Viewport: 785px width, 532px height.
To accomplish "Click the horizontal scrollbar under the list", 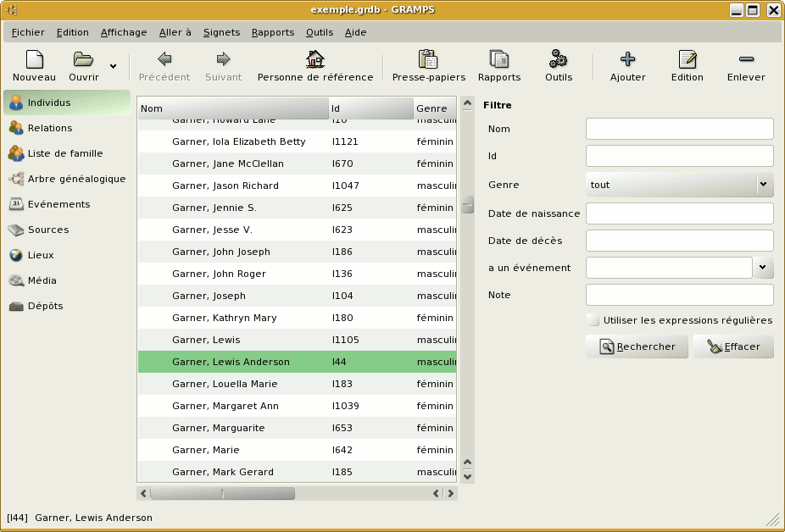I will pos(222,493).
